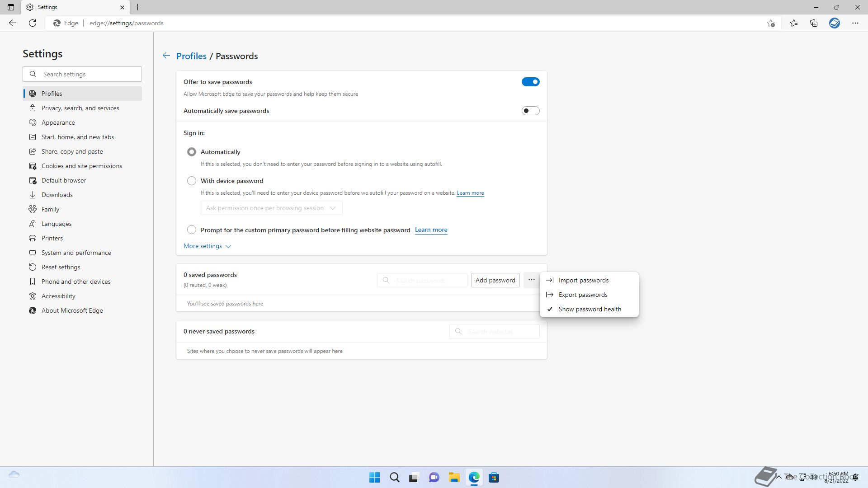
Task: Open Languages settings
Action: pyautogui.click(x=82, y=224)
